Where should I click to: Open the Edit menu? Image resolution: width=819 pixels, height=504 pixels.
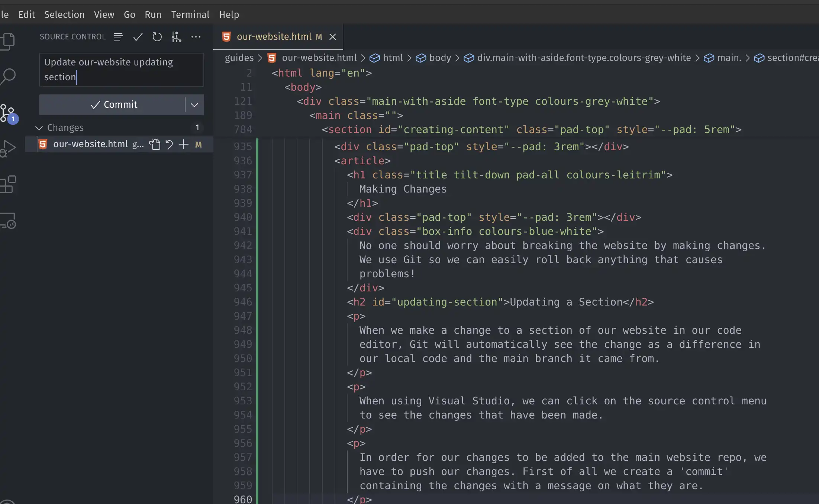[x=27, y=14]
